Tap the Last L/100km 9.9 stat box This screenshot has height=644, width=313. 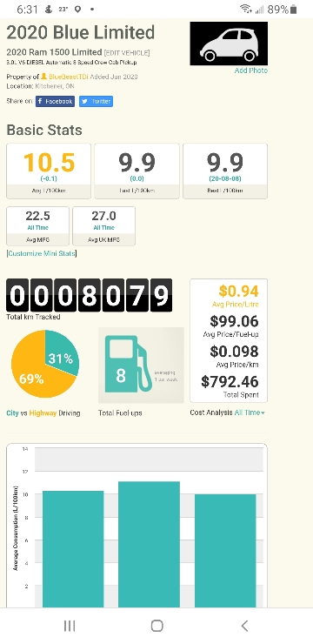coord(137,171)
